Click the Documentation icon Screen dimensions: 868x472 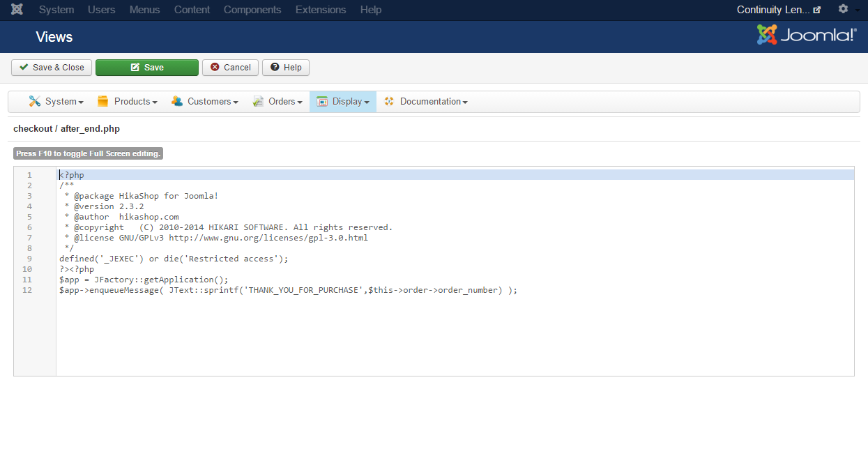(x=389, y=101)
